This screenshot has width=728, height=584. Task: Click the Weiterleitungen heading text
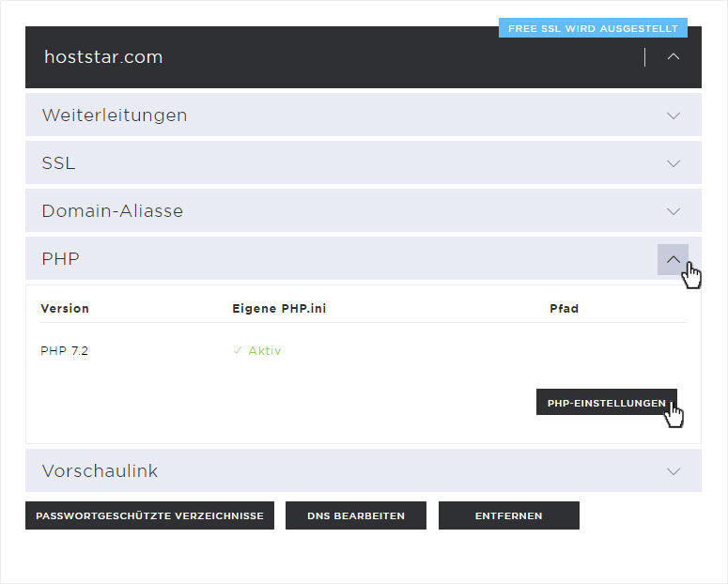(115, 115)
